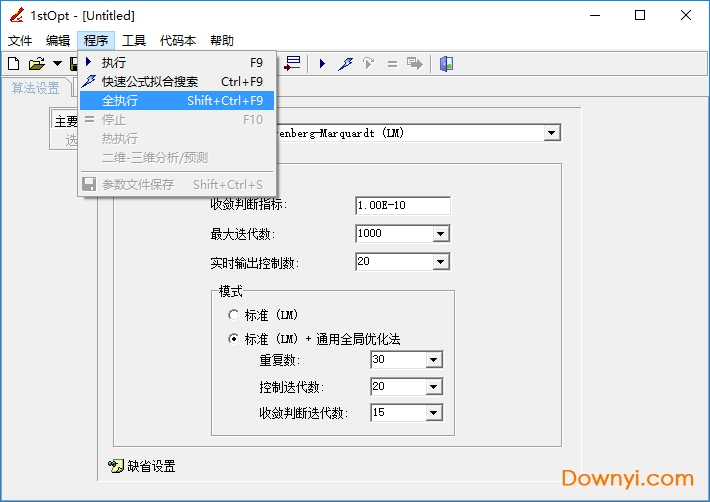Click the blue Run arrow in toolbar
This screenshot has width=710, height=502.
pyautogui.click(x=322, y=63)
